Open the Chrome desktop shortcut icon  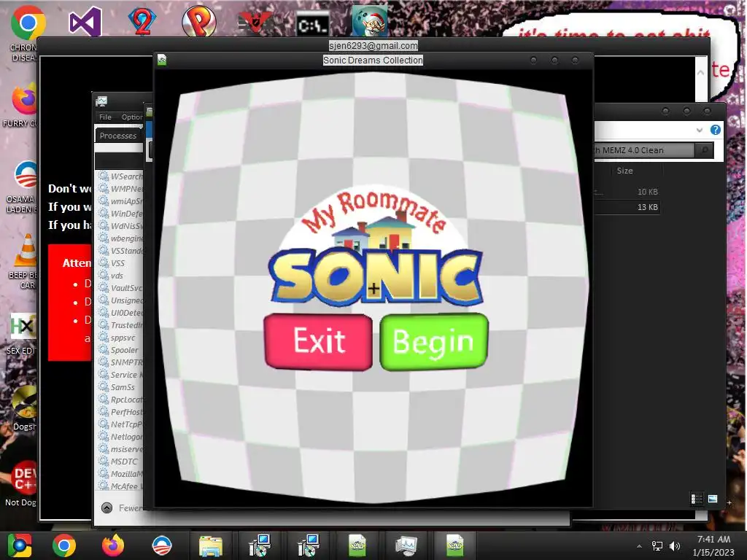[x=28, y=22]
